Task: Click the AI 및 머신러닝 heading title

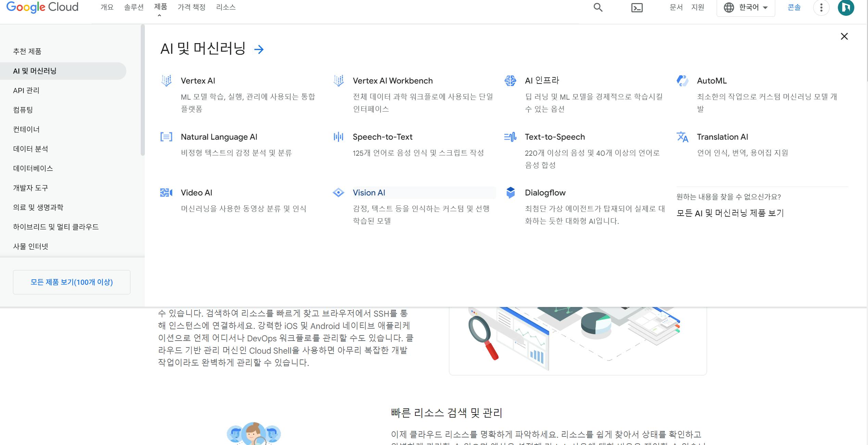Action: pos(203,49)
